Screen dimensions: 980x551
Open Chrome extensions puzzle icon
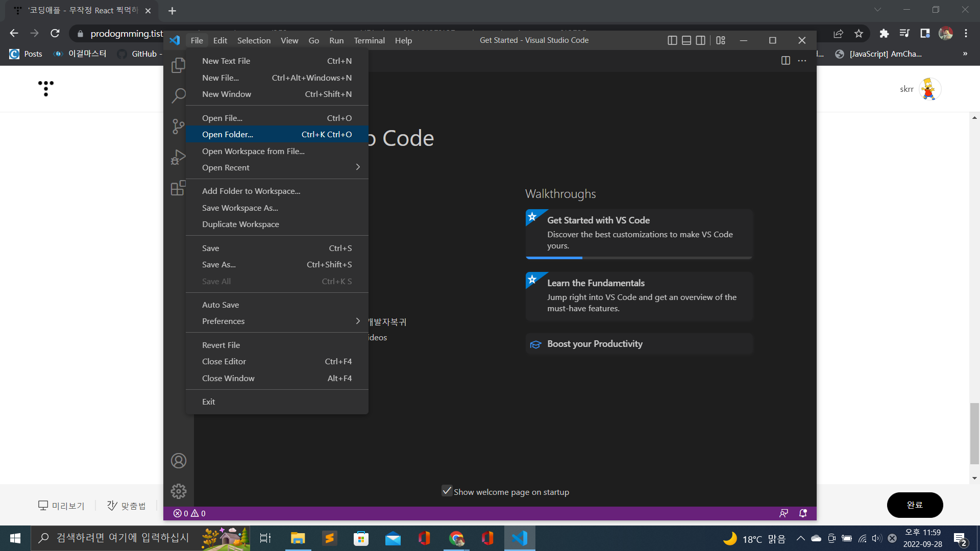[884, 33]
